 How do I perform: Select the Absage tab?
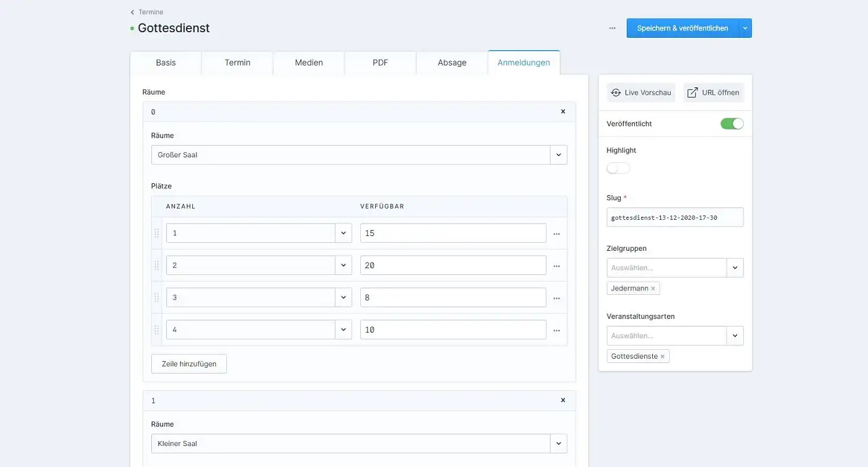coord(452,63)
